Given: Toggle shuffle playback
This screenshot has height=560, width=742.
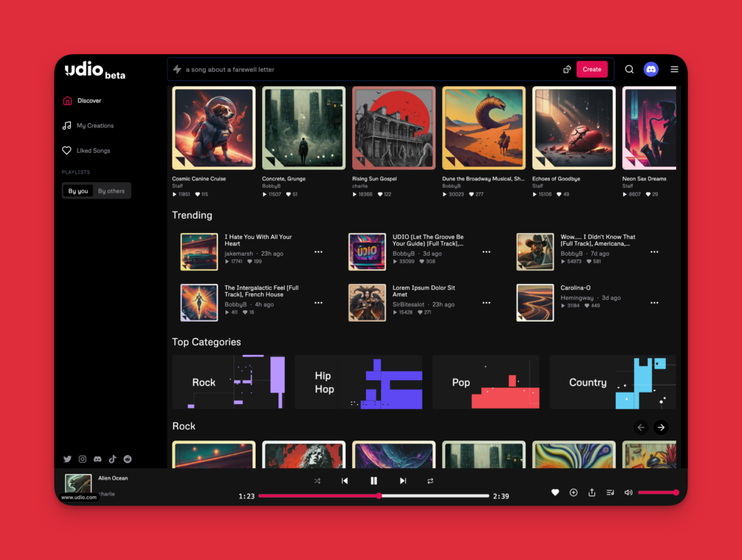Looking at the screenshot, I should coord(317,481).
